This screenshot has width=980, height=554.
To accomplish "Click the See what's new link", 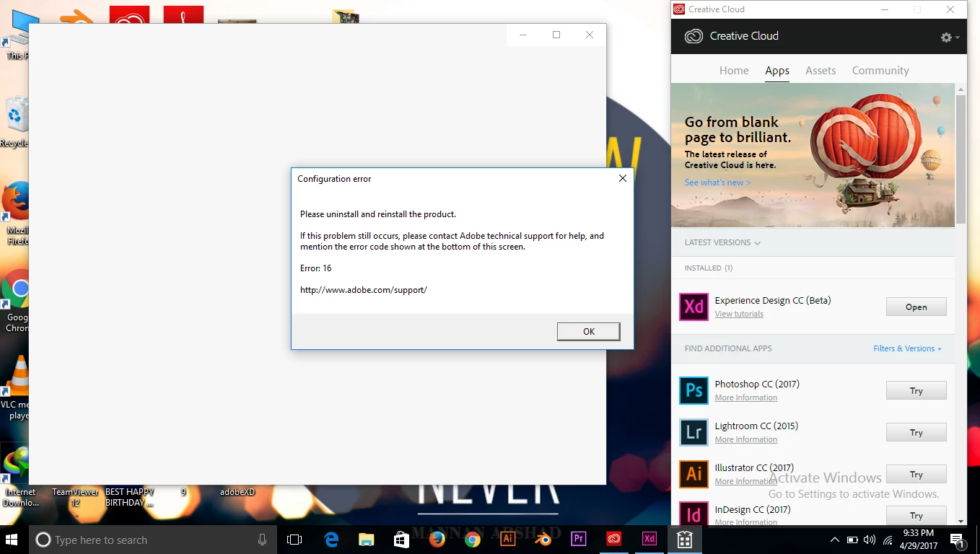I will pyautogui.click(x=717, y=183).
